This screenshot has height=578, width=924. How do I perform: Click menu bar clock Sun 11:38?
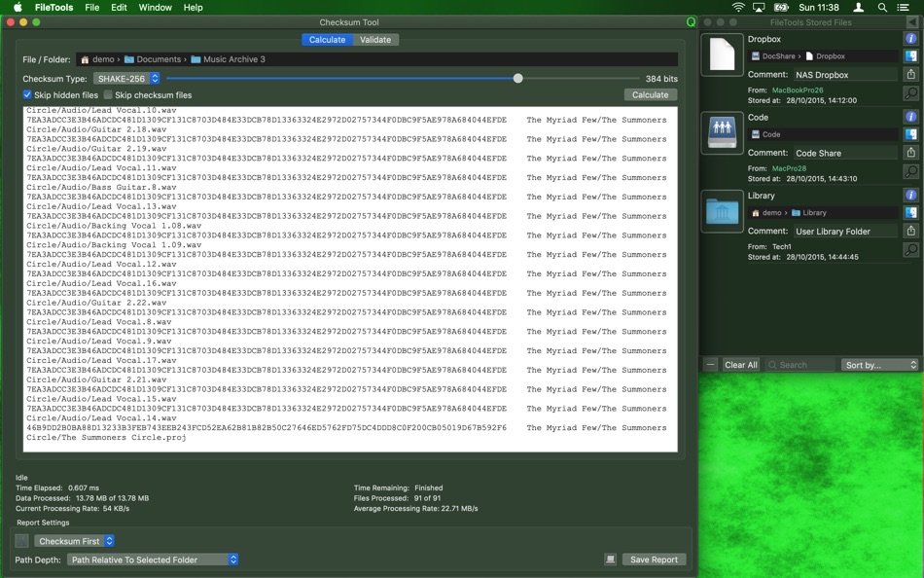819,7
